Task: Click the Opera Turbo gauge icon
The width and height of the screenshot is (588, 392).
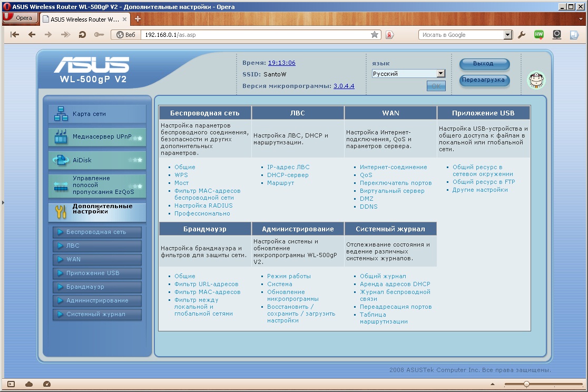Action: [47, 384]
